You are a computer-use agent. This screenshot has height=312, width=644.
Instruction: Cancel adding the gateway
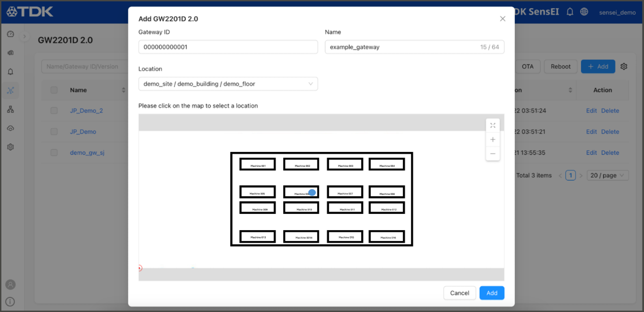click(x=460, y=293)
